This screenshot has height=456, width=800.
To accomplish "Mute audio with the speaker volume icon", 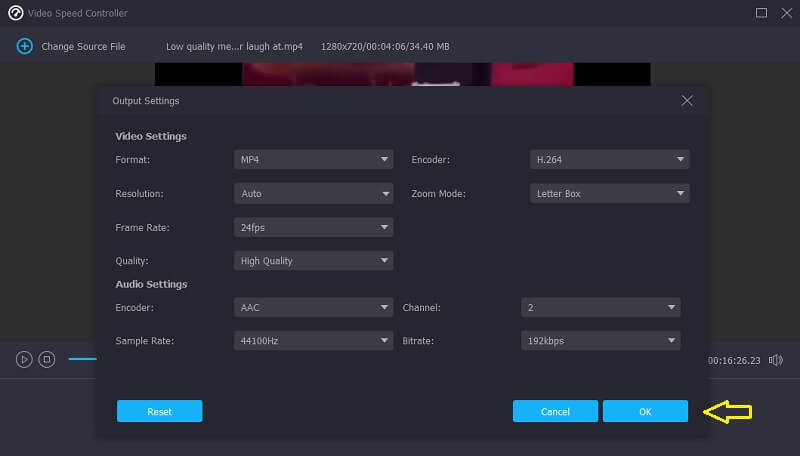I will pos(776,360).
